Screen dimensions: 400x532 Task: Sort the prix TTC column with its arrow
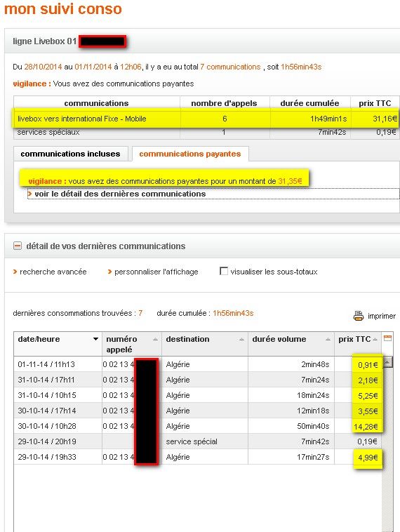(x=375, y=339)
